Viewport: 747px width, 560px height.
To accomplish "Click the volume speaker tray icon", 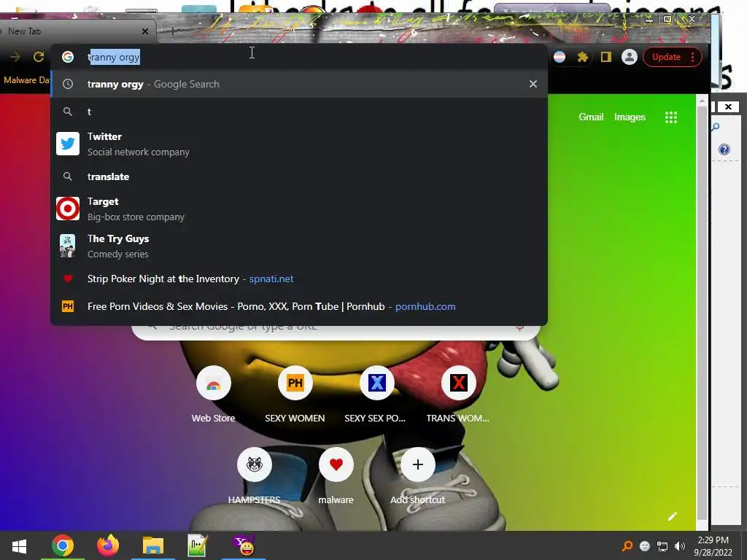I will point(680,546).
